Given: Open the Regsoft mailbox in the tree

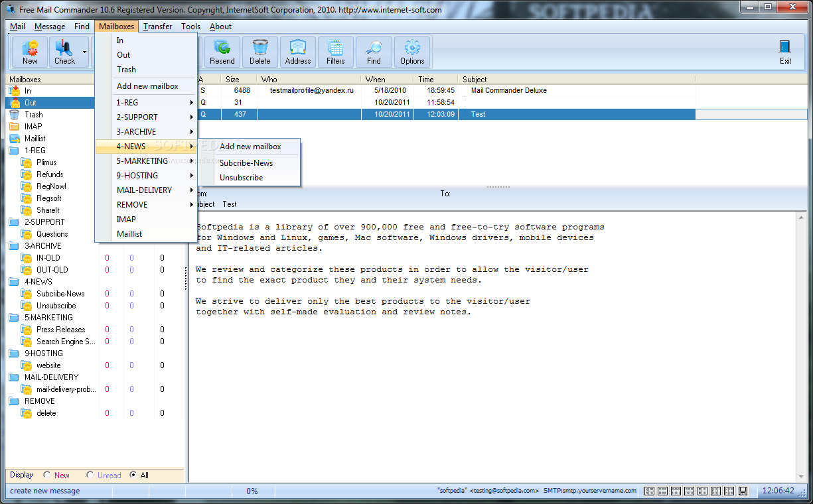Looking at the screenshot, I should (x=48, y=198).
